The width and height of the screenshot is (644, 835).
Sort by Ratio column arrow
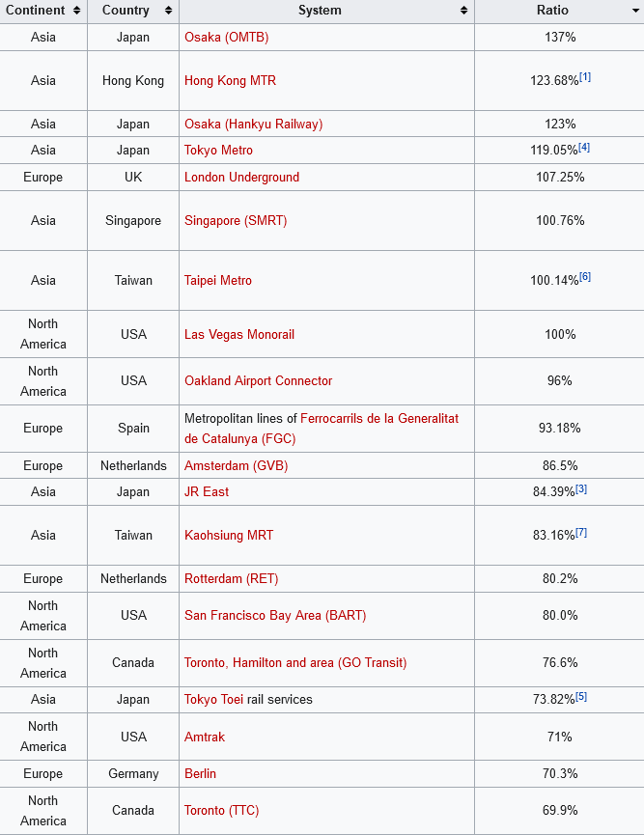tap(633, 11)
